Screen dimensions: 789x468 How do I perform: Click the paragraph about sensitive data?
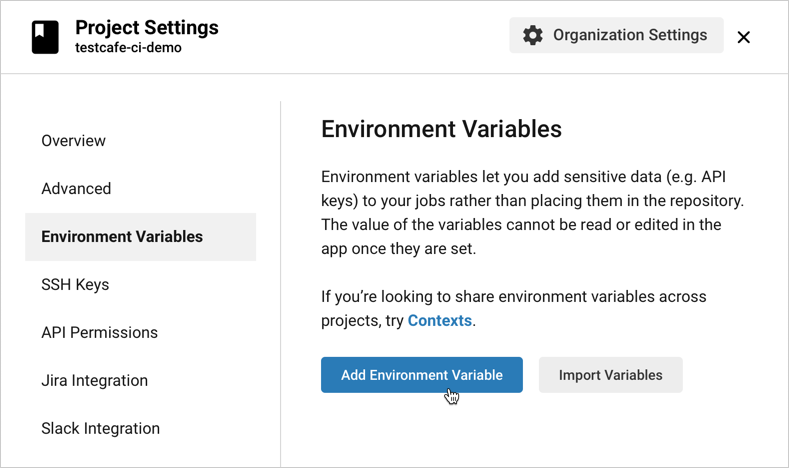pyautogui.click(x=532, y=187)
